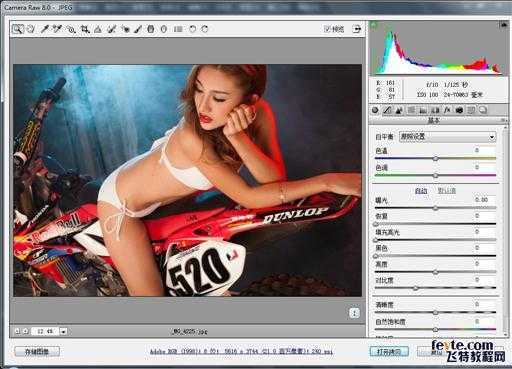Screen dimensions: 512x369
Task: Open the HSL / Grayscale panel tab
Action: coord(411,110)
